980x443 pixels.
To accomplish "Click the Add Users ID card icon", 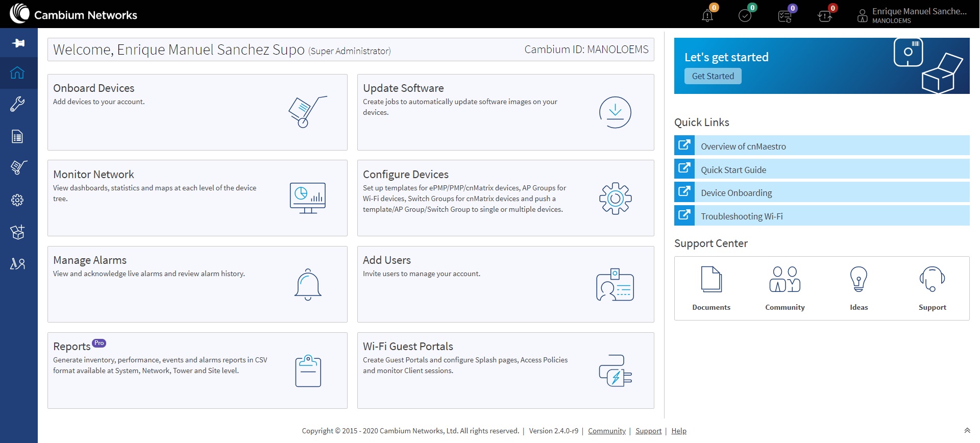I will click(x=615, y=284).
